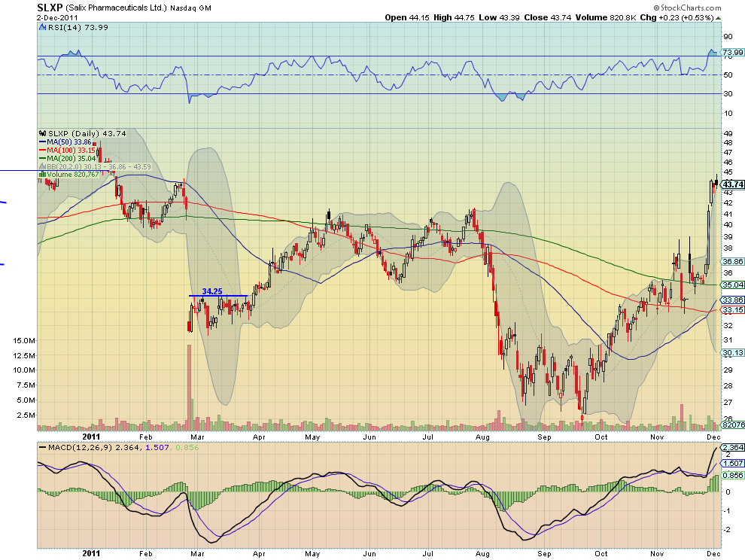Click the 30.13 lower band tag on right axis

(x=733, y=353)
